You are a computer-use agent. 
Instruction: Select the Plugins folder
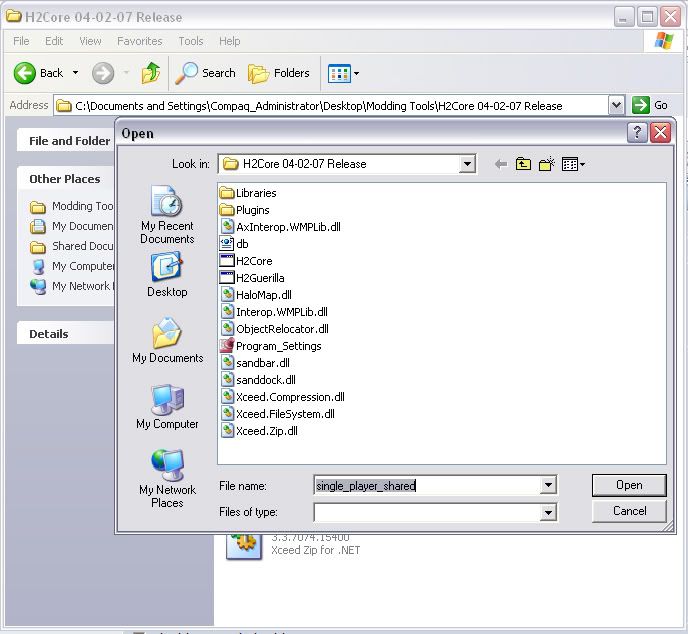pyautogui.click(x=244, y=210)
